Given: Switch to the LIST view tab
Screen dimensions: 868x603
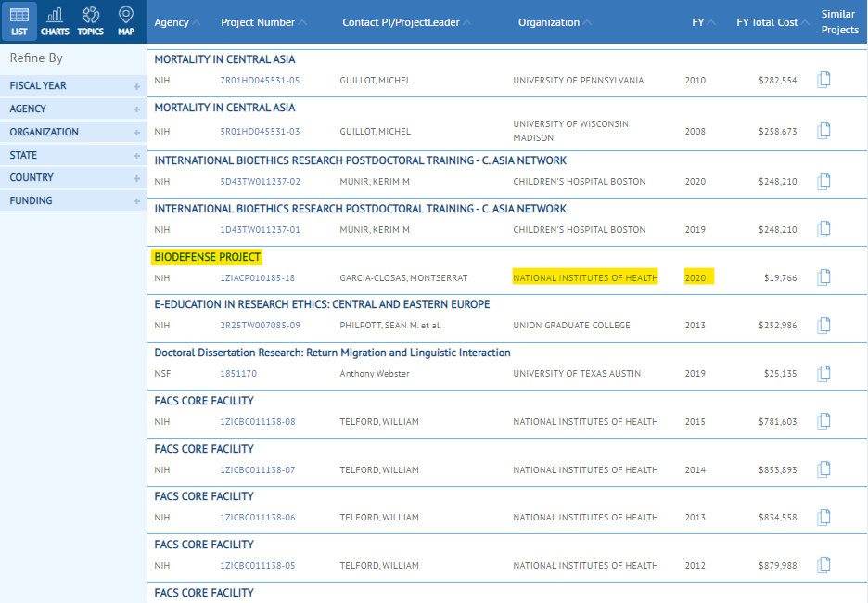Looking at the screenshot, I should pos(19,21).
